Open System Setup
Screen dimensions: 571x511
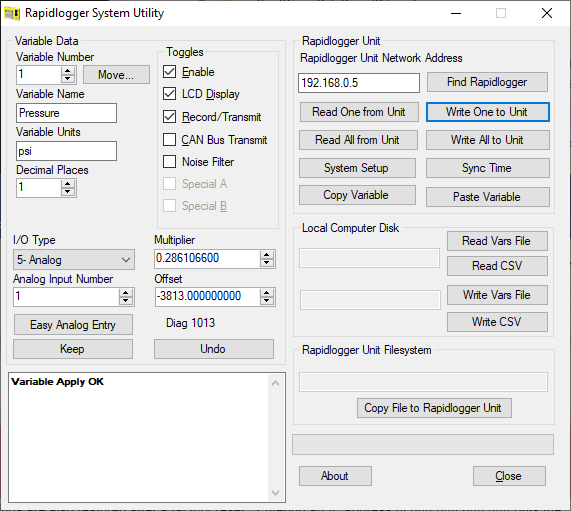tap(357, 168)
